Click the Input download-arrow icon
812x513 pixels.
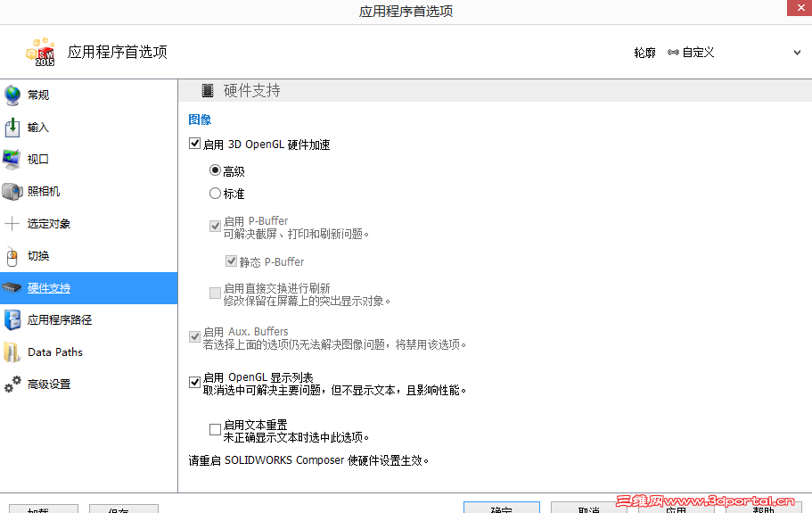tap(12, 127)
